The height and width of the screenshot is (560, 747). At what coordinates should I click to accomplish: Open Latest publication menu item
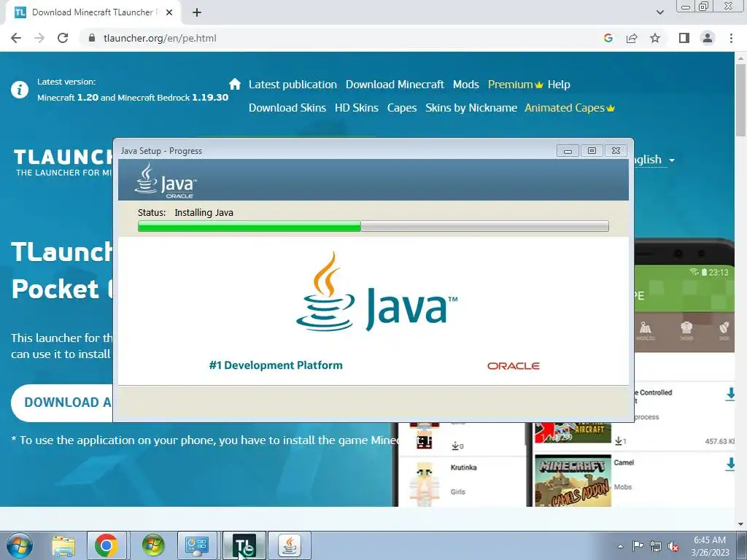click(x=293, y=85)
